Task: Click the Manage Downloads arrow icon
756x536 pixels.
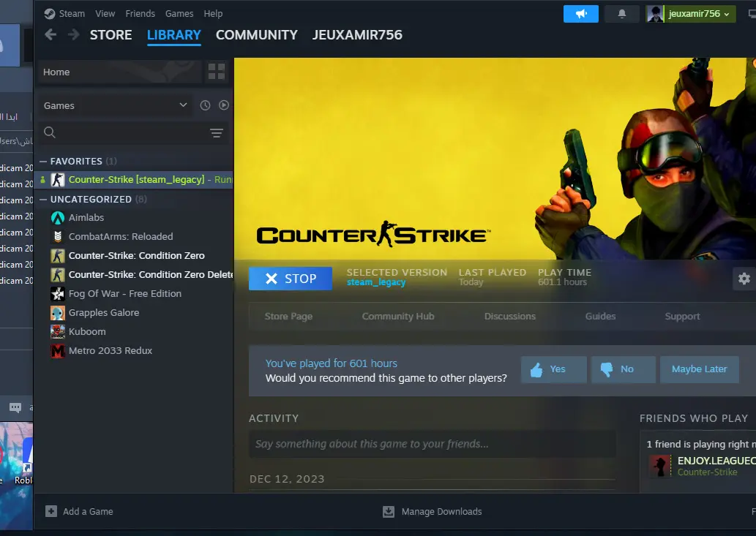Action: coord(389,511)
